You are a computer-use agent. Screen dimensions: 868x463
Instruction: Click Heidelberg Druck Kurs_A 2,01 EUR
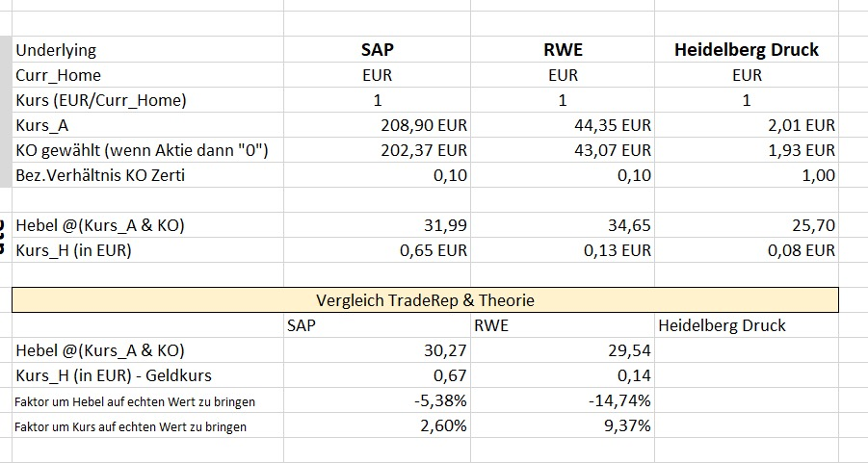tap(794, 125)
